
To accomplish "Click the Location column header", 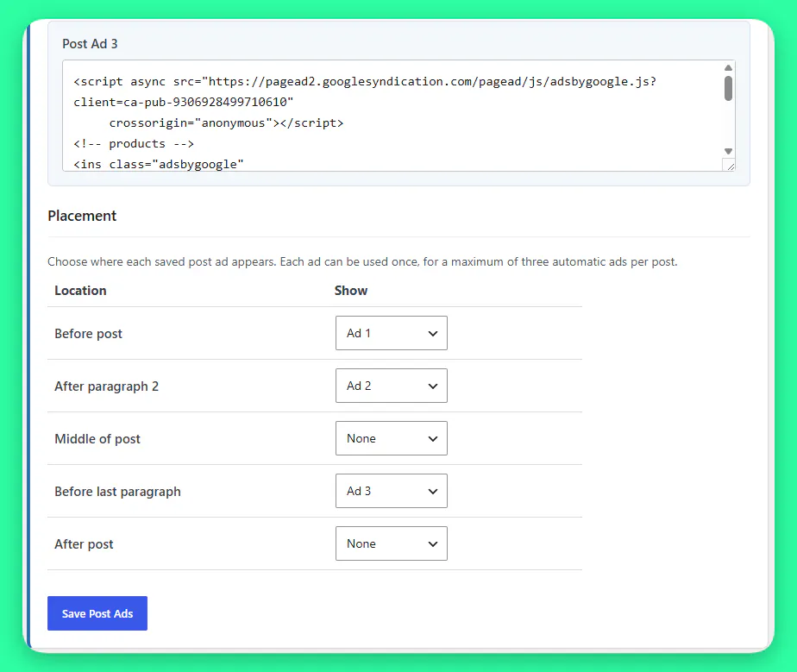I will 80,291.
